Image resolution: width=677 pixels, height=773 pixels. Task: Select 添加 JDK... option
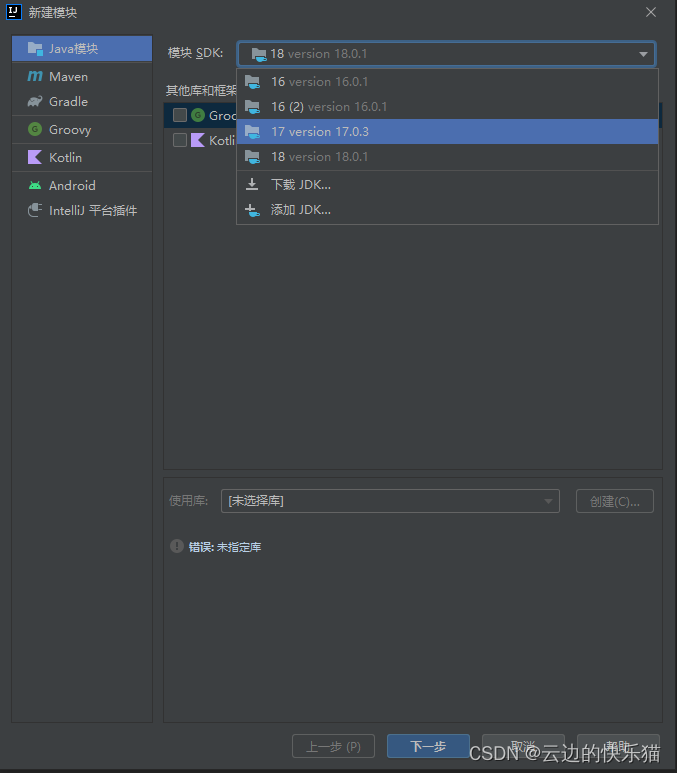tap(447, 210)
